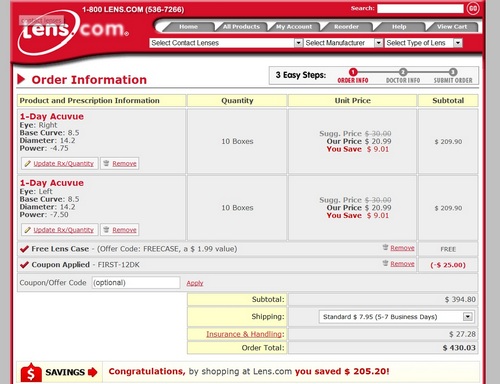The image size is (500, 384).
Task: Click pencil icon for Left eye Update Rx
Action: click(x=28, y=230)
